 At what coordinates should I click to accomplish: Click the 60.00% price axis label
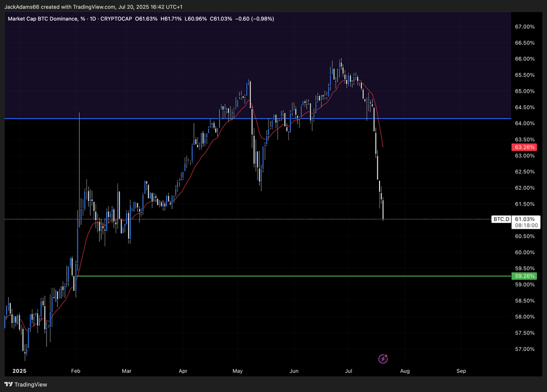(x=525, y=252)
